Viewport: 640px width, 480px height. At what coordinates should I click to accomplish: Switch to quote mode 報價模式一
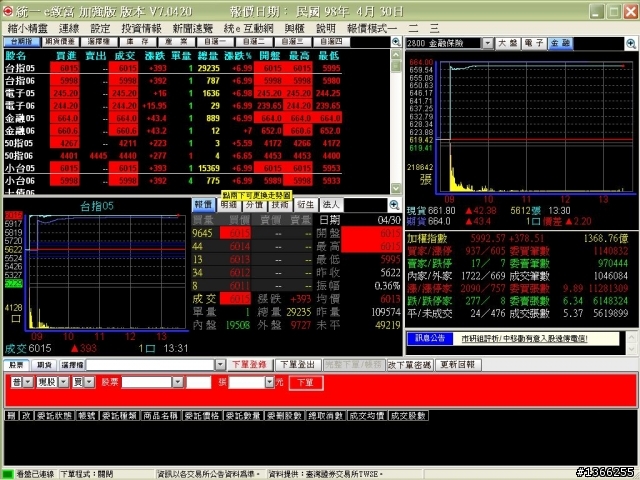tap(372, 28)
